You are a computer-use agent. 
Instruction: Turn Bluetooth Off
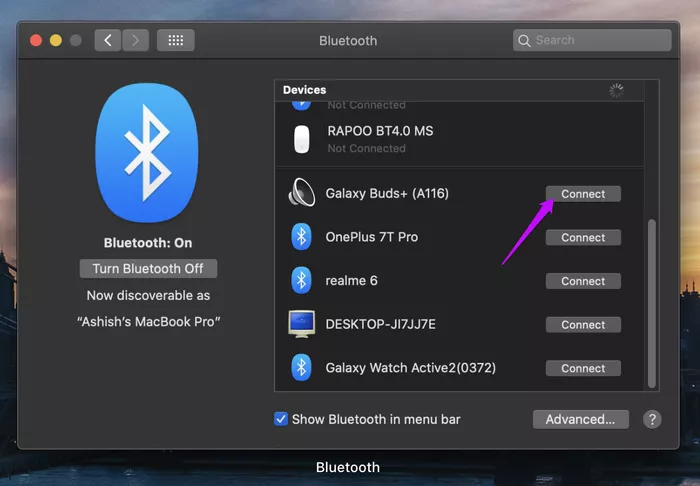[x=148, y=269]
